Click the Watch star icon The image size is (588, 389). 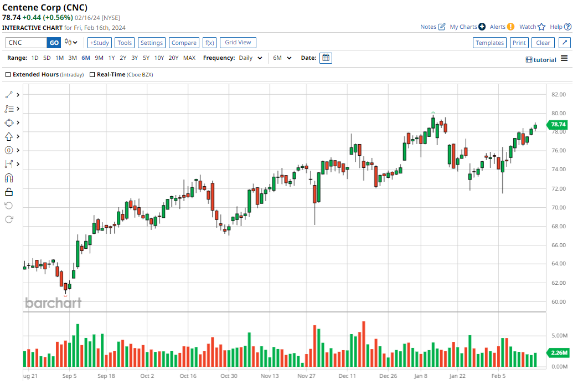(541, 27)
